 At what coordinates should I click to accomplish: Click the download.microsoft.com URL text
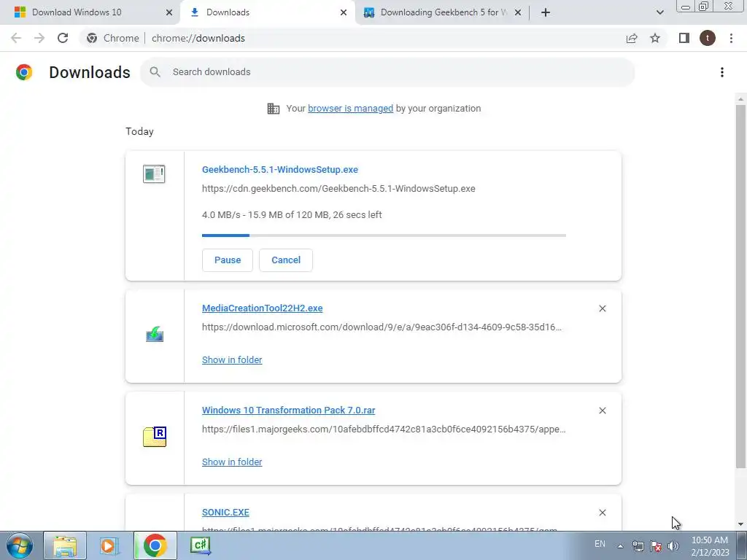coord(382,327)
